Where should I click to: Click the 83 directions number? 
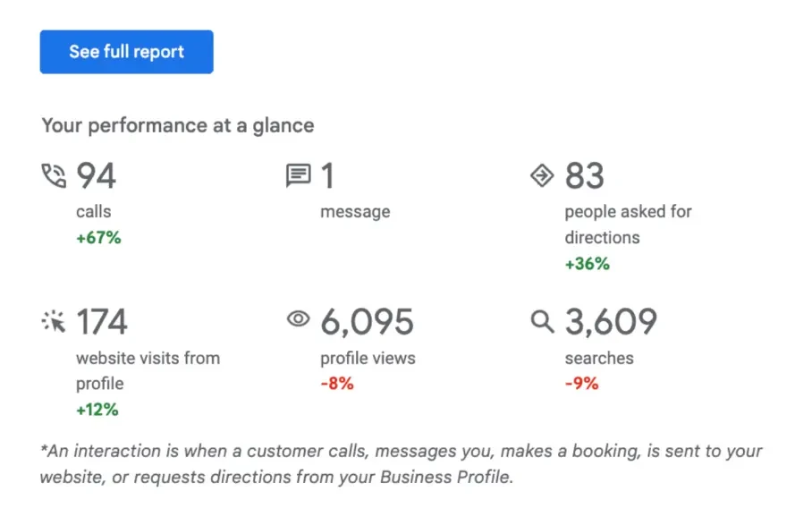[x=585, y=176]
